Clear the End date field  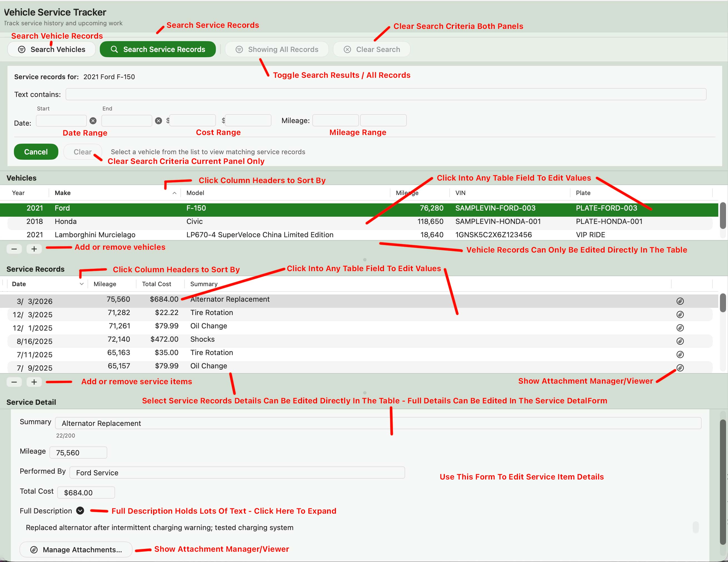tap(159, 121)
